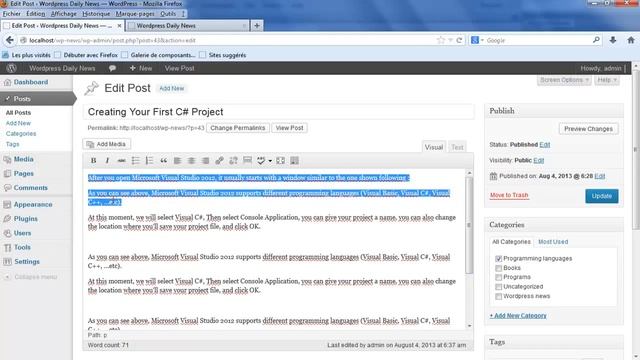
Task: Switch to Visual editor tab
Action: (x=433, y=147)
